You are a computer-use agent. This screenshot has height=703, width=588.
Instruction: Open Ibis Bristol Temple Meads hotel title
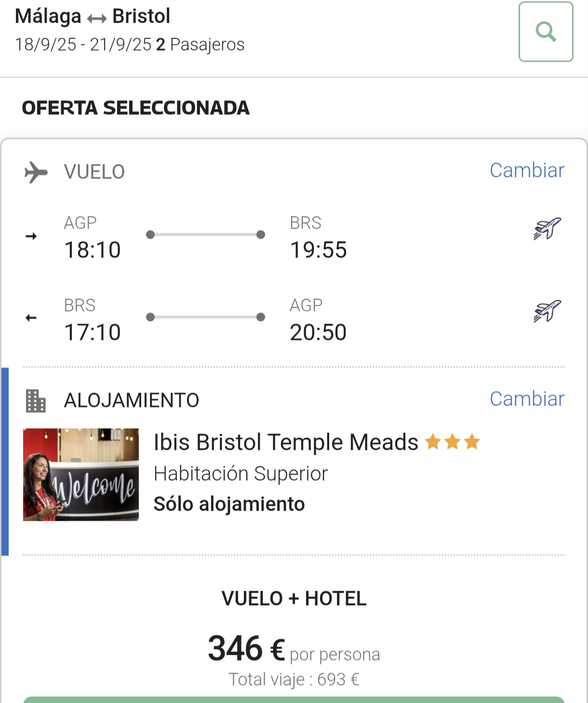[x=286, y=442]
